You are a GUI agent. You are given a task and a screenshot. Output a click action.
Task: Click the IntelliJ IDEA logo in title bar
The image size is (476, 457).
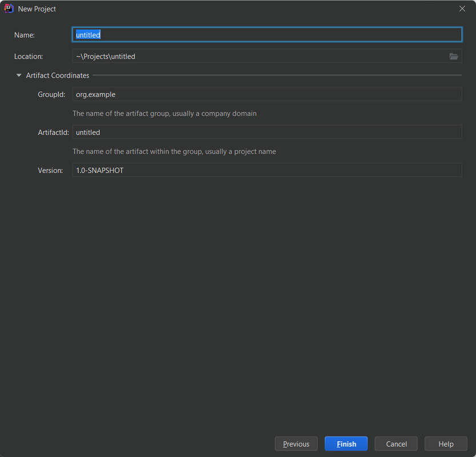(x=8, y=8)
